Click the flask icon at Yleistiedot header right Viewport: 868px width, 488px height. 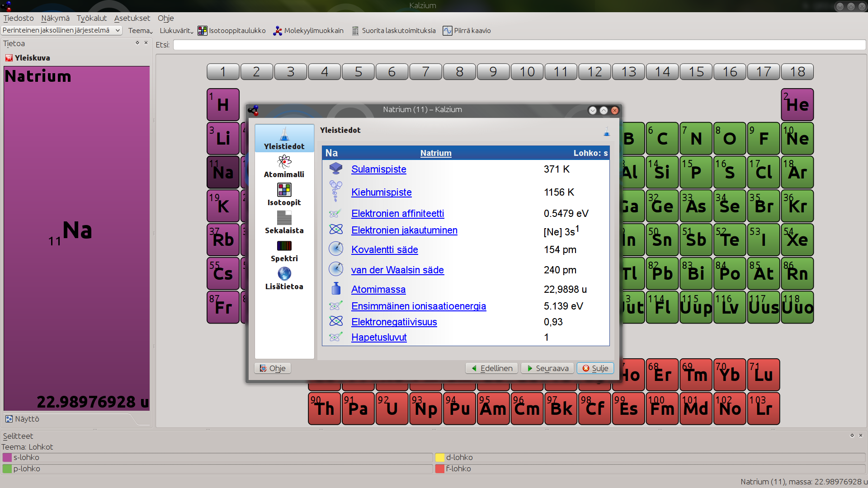tap(607, 131)
